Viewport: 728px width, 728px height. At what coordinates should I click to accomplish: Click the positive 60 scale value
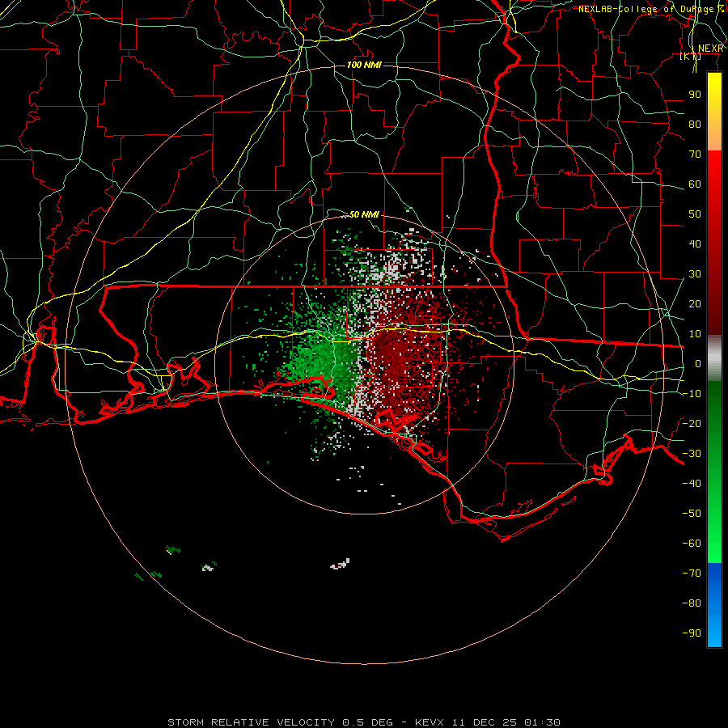pos(695,184)
